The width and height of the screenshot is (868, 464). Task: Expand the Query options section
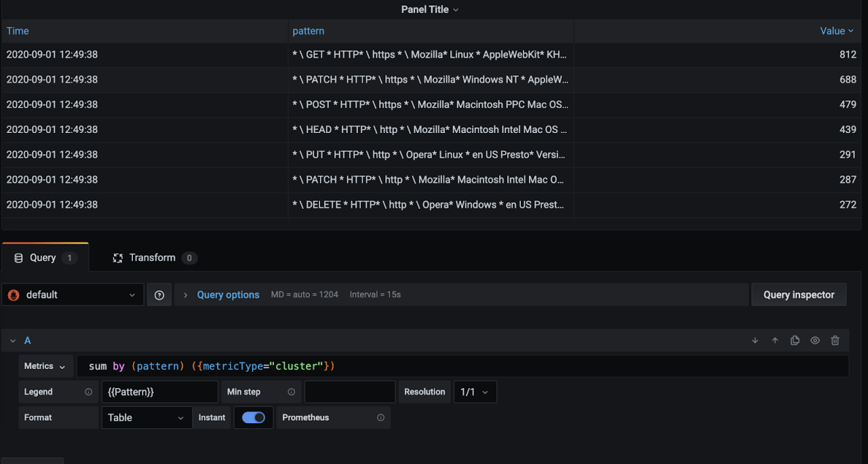coord(228,295)
